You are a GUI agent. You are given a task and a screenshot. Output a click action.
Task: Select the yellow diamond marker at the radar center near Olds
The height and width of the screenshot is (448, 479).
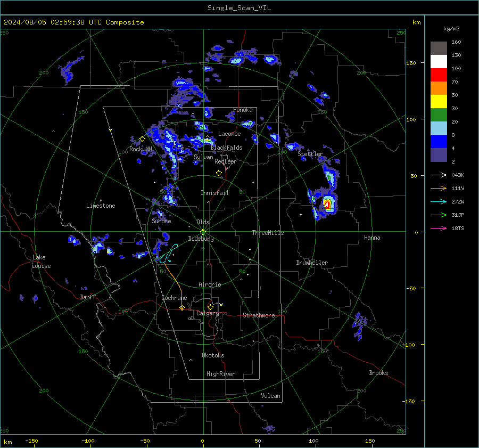203,232
